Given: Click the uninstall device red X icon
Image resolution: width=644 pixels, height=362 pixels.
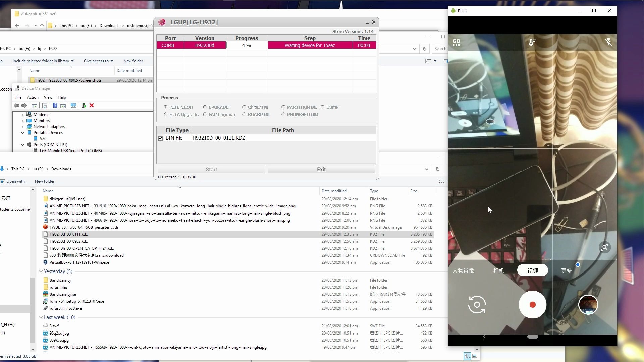Looking at the screenshot, I should [92, 106].
